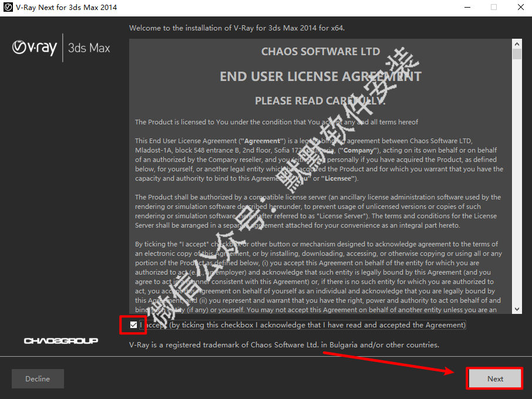Viewport: 532px width, 399px height.
Task: Click the license scrollbar up arrow
Action: [x=517, y=43]
